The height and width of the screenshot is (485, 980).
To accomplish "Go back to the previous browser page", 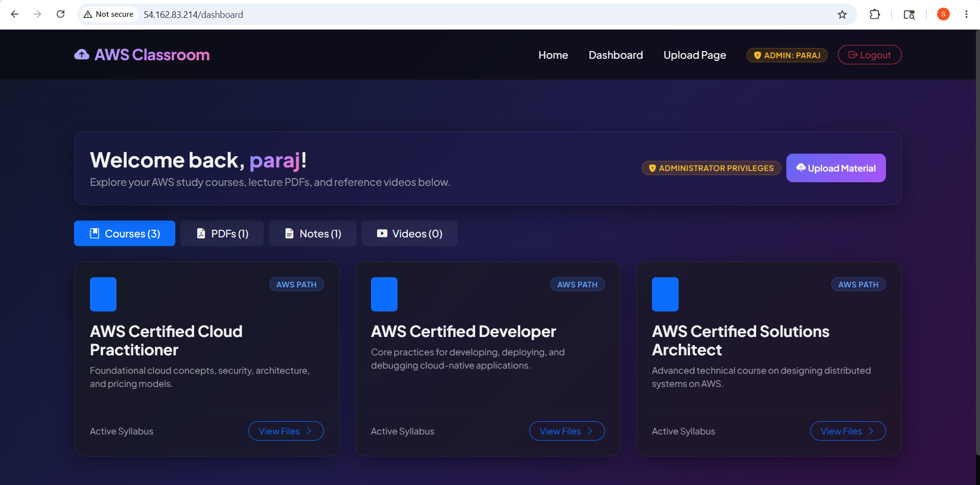I will pos(15,14).
